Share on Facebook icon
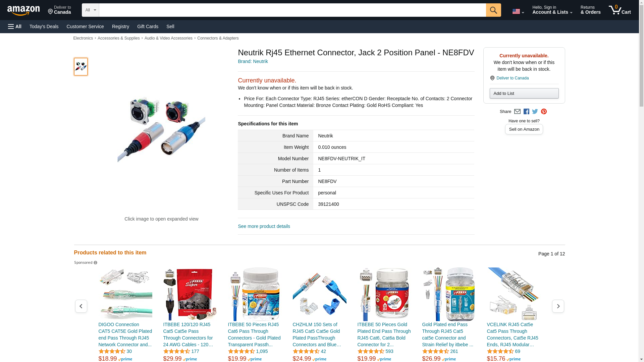Screen dimensions: 644x362 526,112
